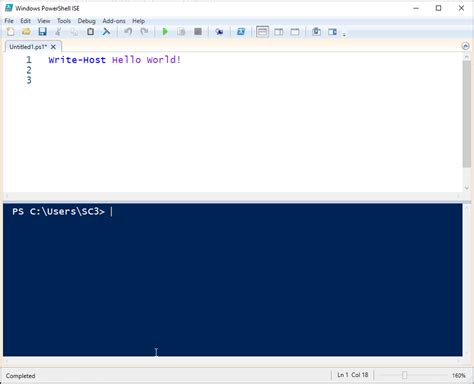The image size is (474, 384).
Task: Click the World! text in the script
Action: point(164,60)
